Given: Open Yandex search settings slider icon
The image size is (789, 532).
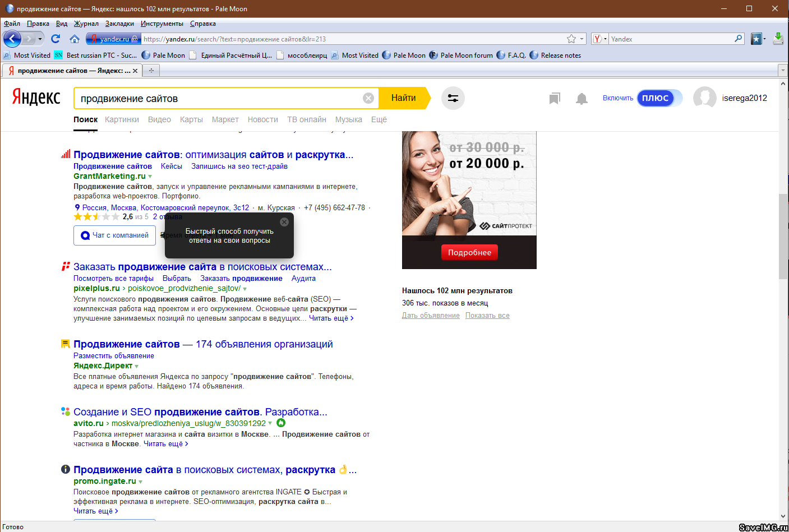Looking at the screenshot, I should click(453, 98).
